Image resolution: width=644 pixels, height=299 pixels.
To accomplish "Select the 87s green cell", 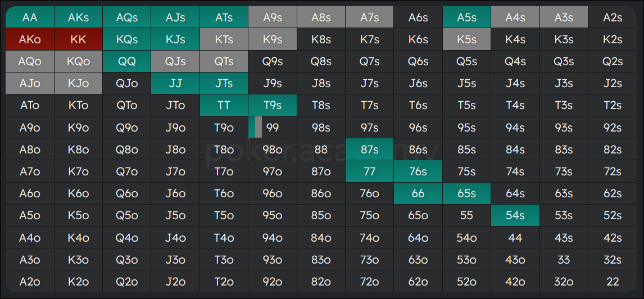I will point(369,149).
